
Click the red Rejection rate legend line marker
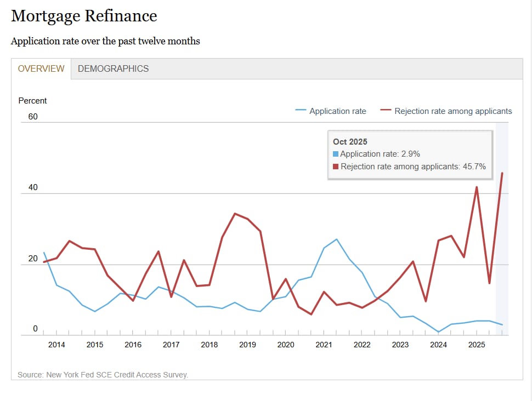(x=386, y=110)
